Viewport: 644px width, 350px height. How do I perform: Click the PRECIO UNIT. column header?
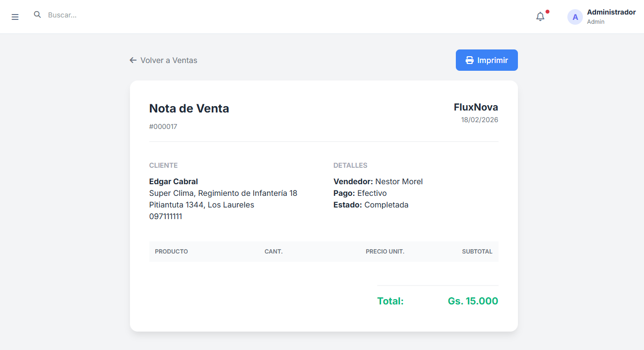(385, 252)
